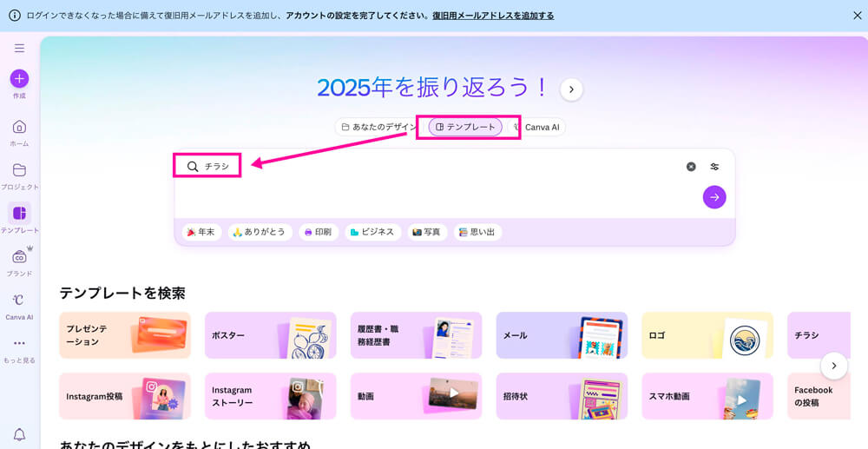This screenshot has height=449, width=868.
Task: Click the purple Create plus button
Action: click(x=19, y=79)
